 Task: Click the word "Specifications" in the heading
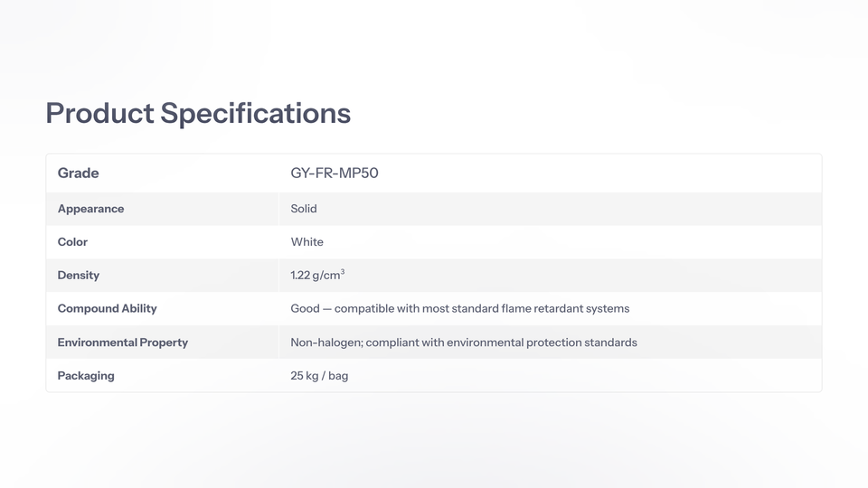pos(255,114)
